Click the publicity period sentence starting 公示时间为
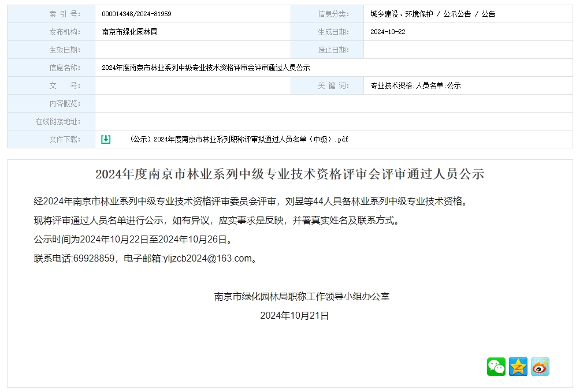 [133, 239]
